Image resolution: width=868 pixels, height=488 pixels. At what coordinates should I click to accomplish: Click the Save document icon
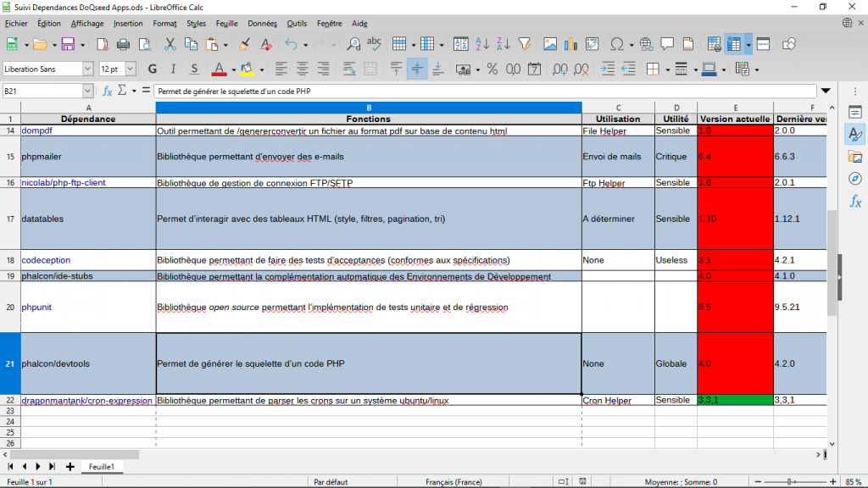point(68,44)
